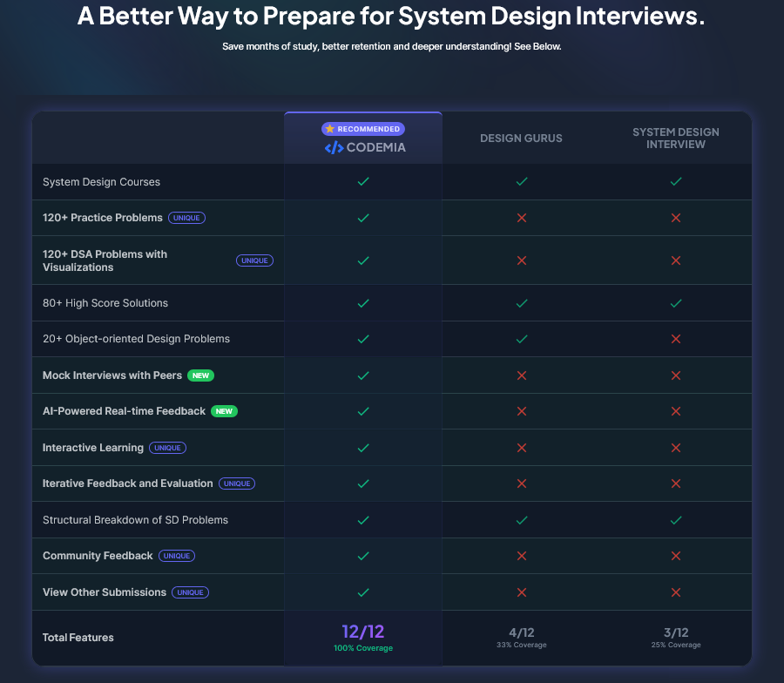Screen dimensions: 784x683
Task: Click Mock Interviews with Peers label
Action: (112, 375)
